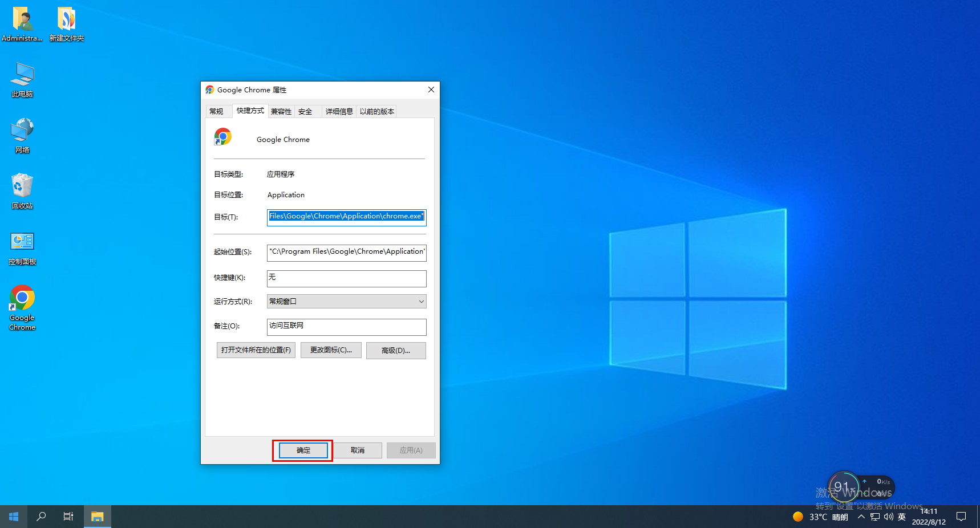The height and width of the screenshot is (528, 980).
Task: Open File Explorer from the taskbar
Action: (x=98, y=517)
